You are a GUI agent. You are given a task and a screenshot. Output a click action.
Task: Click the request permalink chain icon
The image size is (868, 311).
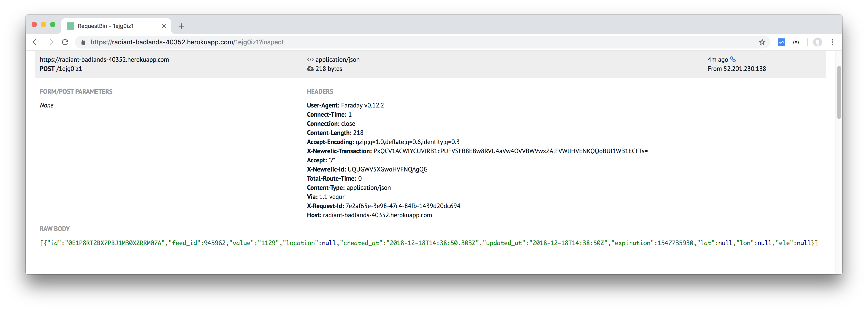coord(733,59)
